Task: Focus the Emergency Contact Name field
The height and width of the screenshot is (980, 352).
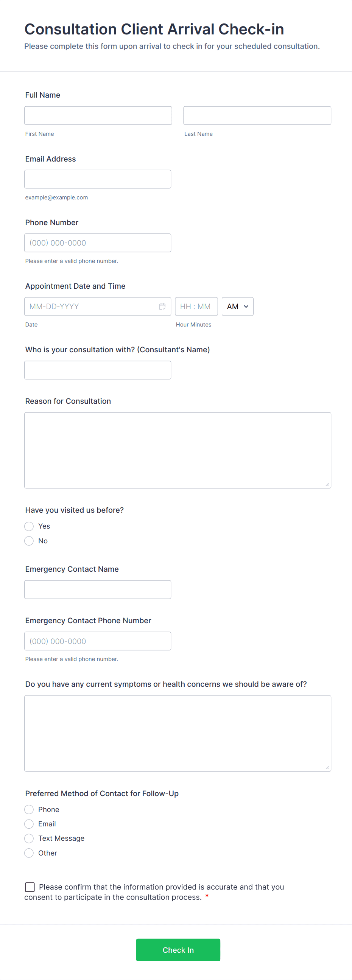Action: click(x=98, y=590)
